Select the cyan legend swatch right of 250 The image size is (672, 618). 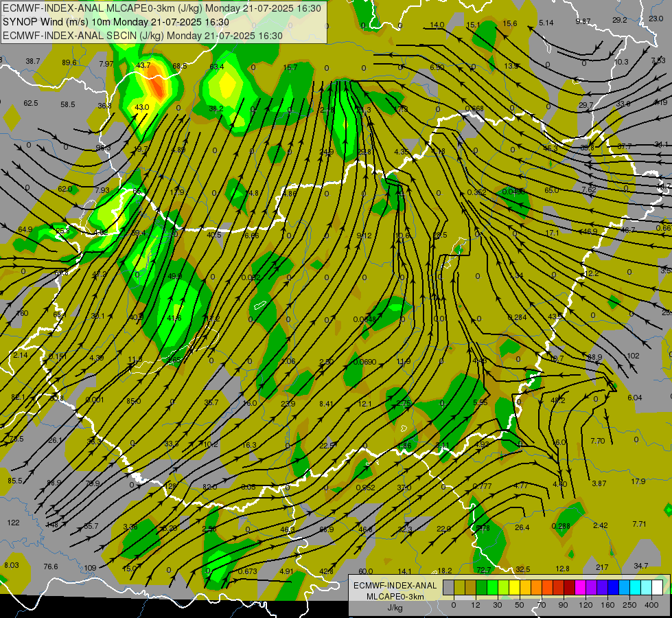pos(635,587)
